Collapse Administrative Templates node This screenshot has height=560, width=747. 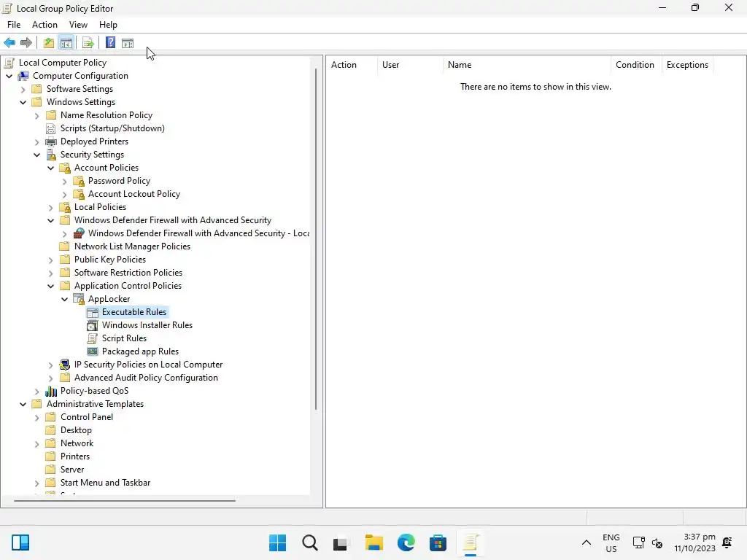(x=23, y=404)
